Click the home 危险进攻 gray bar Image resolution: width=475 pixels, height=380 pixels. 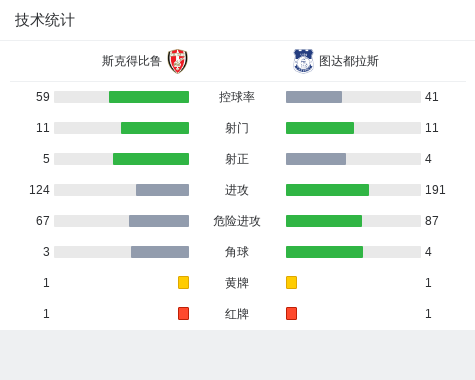[x=159, y=221]
